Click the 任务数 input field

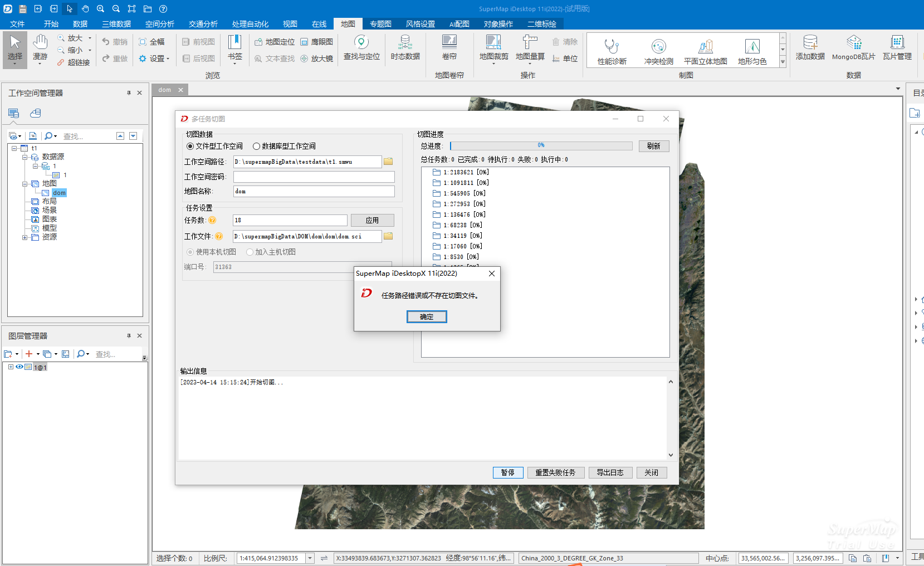point(290,221)
